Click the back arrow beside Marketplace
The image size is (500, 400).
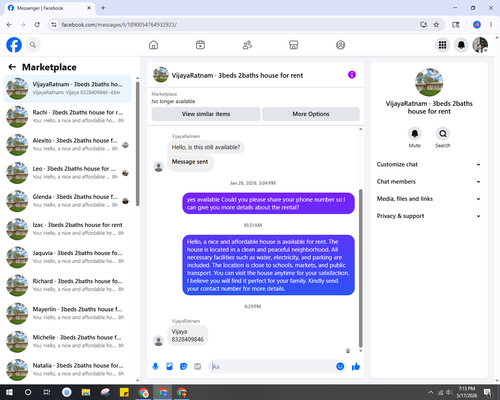[12, 67]
